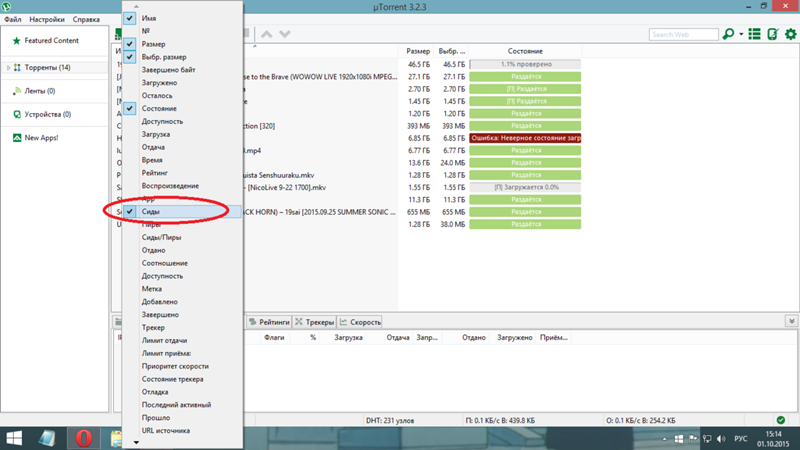Uncheck the Размер column
Screen dimensions: 800x450
[130, 44]
